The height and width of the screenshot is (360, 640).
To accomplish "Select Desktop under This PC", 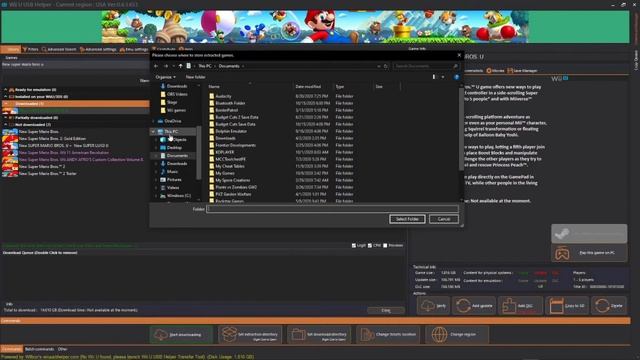I will [x=174, y=148].
